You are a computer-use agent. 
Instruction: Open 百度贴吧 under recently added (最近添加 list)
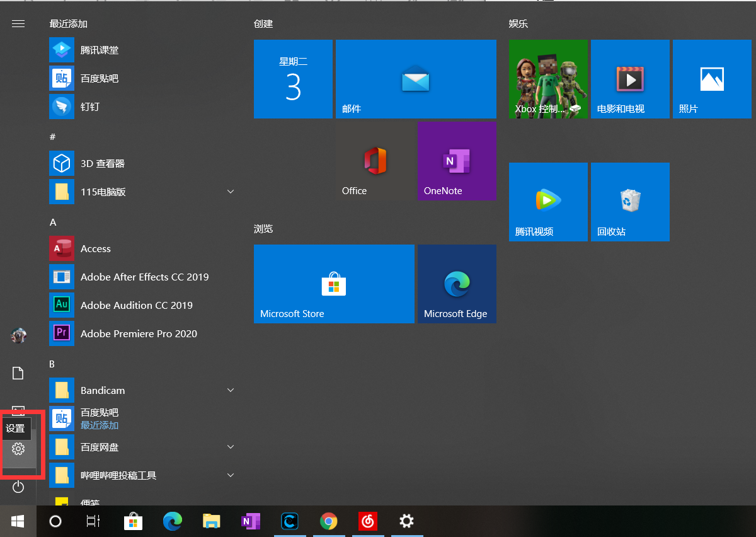pos(142,78)
